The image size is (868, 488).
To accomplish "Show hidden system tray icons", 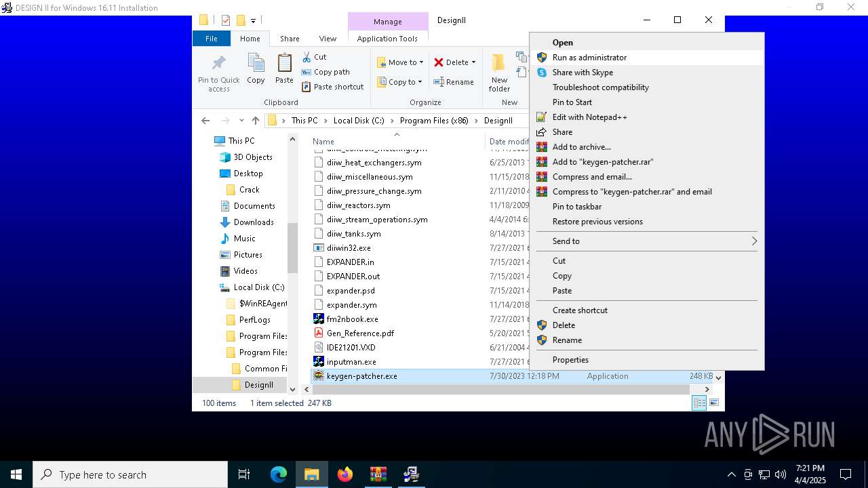I will pyautogui.click(x=731, y=474).
